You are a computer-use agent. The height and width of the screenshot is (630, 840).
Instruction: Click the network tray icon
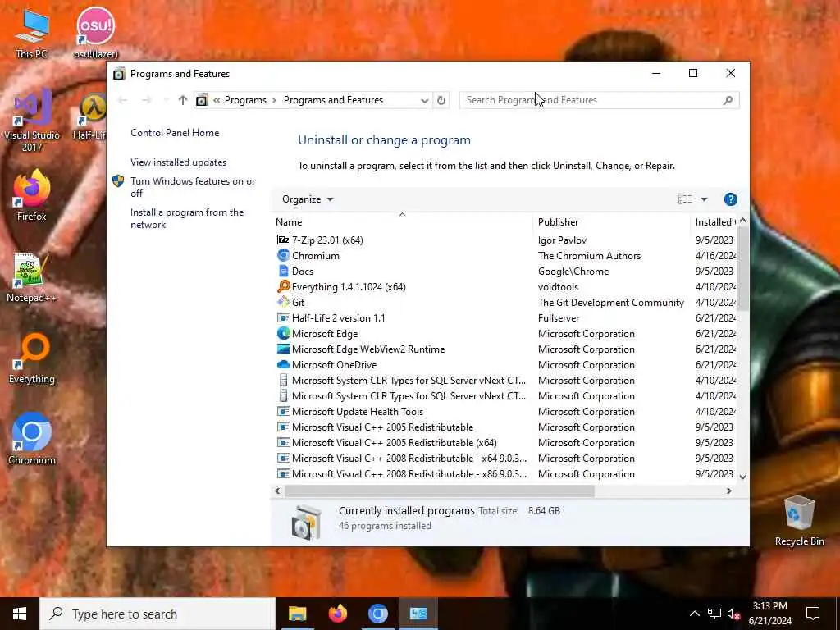(x=714, y=614)
